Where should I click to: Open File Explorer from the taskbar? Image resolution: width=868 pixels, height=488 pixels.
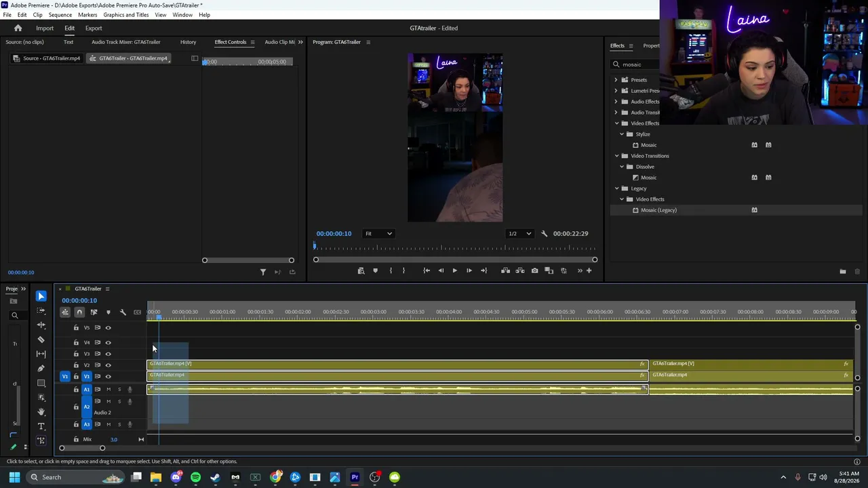(156, 477)
